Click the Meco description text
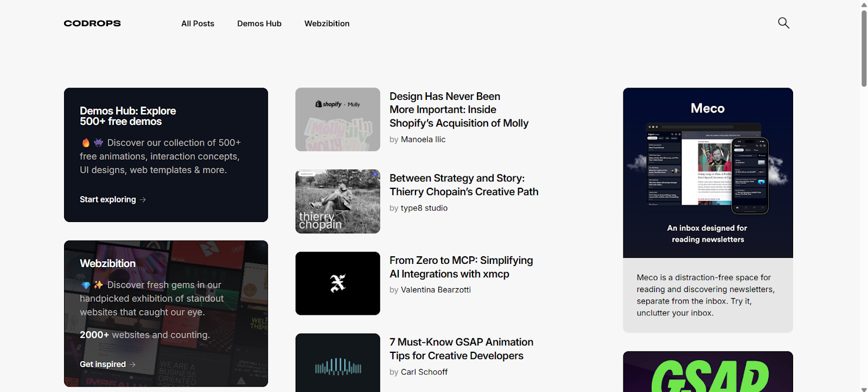Viewport: 868px width, 392px height. click(x=706, y=295)
